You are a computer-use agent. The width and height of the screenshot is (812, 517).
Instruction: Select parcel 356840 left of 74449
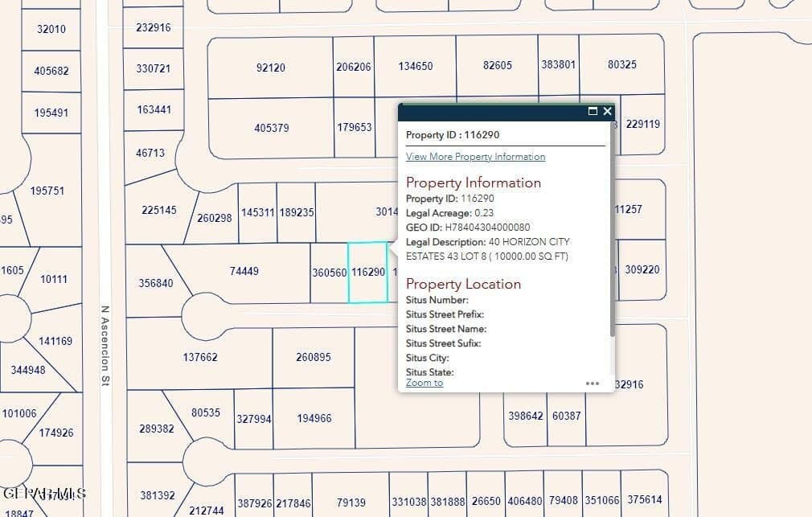(x=155, y=282)
